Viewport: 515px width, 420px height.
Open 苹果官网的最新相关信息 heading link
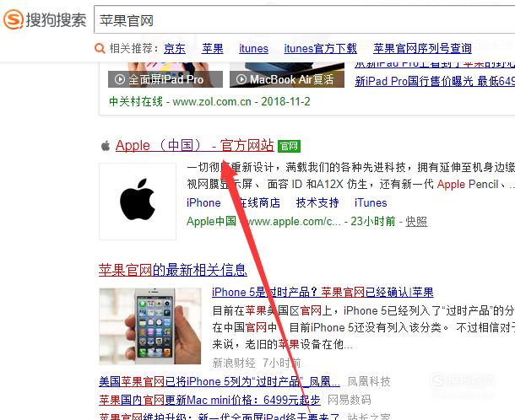point(173,270)
